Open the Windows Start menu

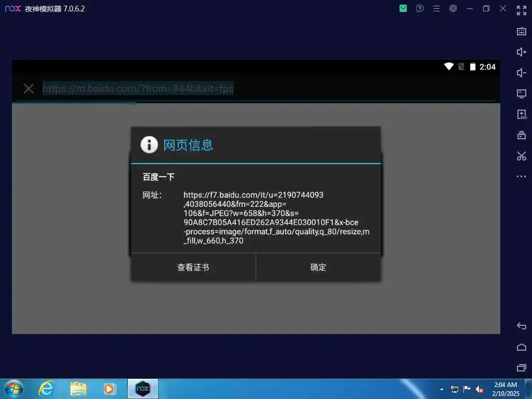[14, 389]
